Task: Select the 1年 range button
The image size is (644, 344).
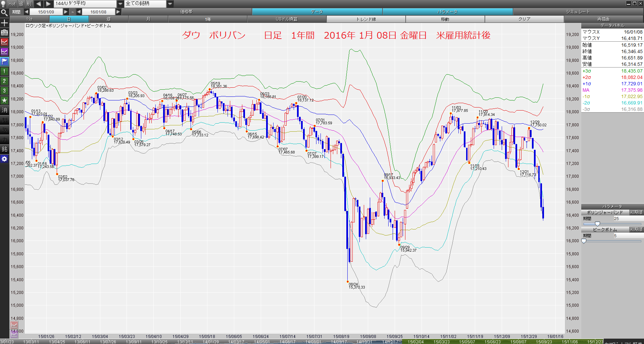Action: tap(208, 19)
